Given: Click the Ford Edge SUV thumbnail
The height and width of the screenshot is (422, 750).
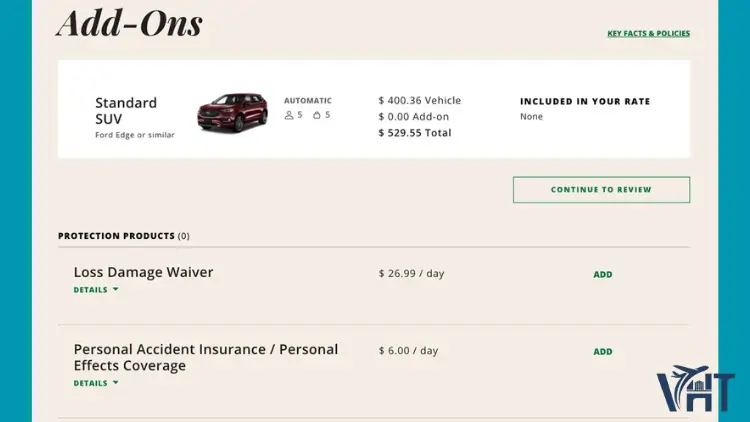Looking at the screenshot, I should coord(232,112).
